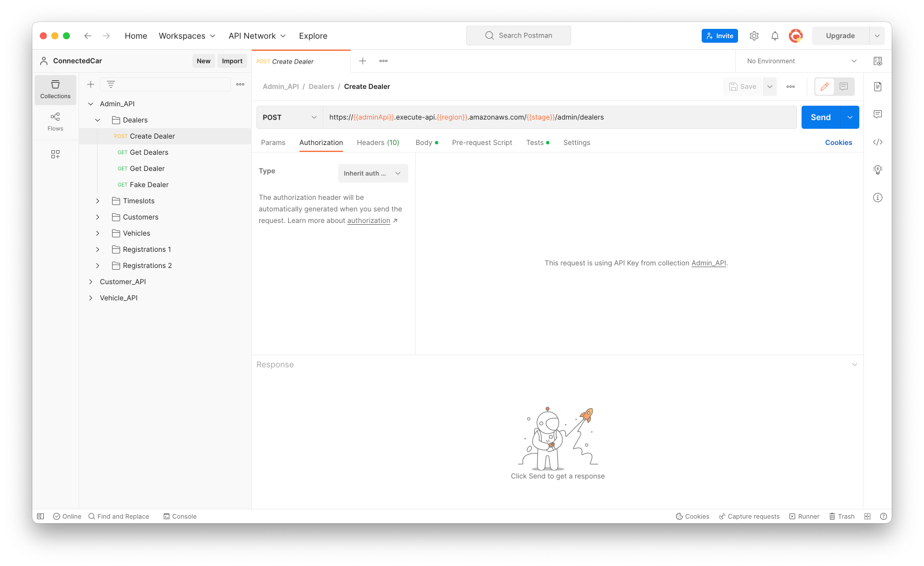
Task: Switch to the Pre-request Script tab
Action: click(482, 143)
